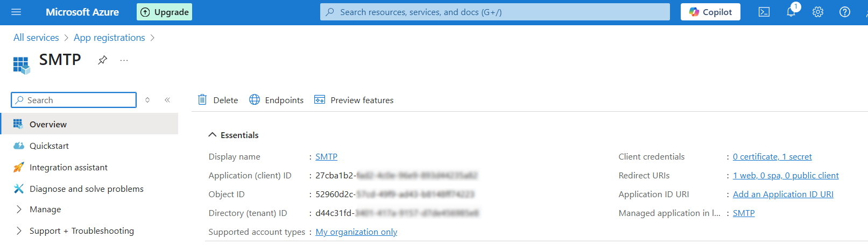868x245 pixels.
Task: Click the Diagnose wrench icon
Action: 19,189
